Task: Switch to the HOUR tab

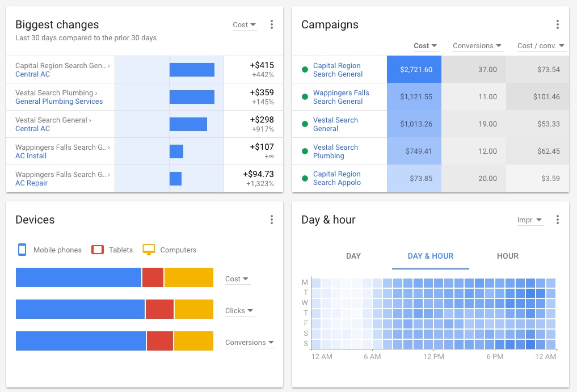Action: [507, 256]
